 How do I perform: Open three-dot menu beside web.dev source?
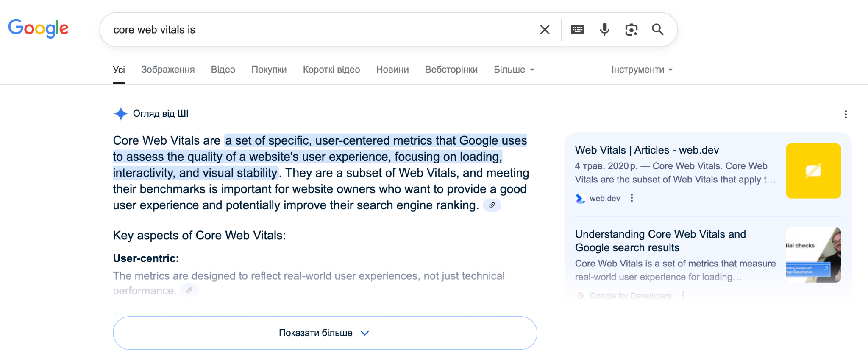(x=632, y=198)
